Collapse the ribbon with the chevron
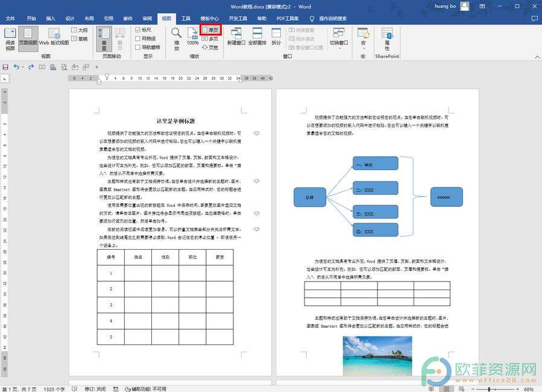Image resolution: width=542 pixels, height=392 pixels. coord(537,57)
